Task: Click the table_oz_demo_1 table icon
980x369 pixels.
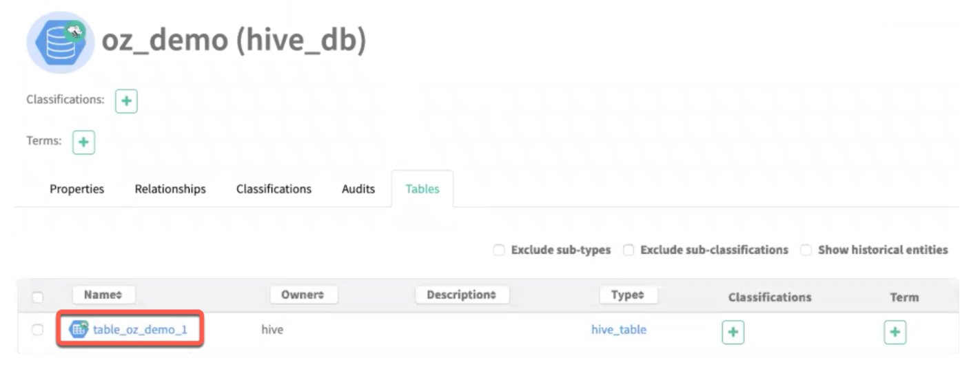Action: (x=79, y=330)
